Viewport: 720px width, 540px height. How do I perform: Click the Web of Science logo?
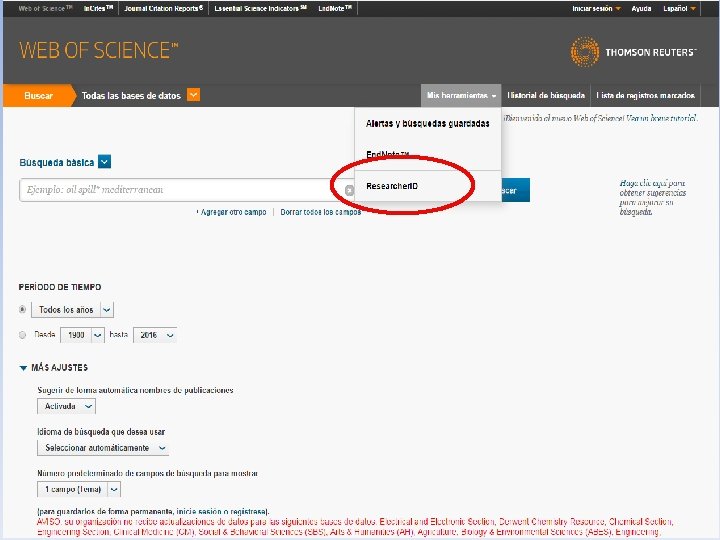[98, 50]
